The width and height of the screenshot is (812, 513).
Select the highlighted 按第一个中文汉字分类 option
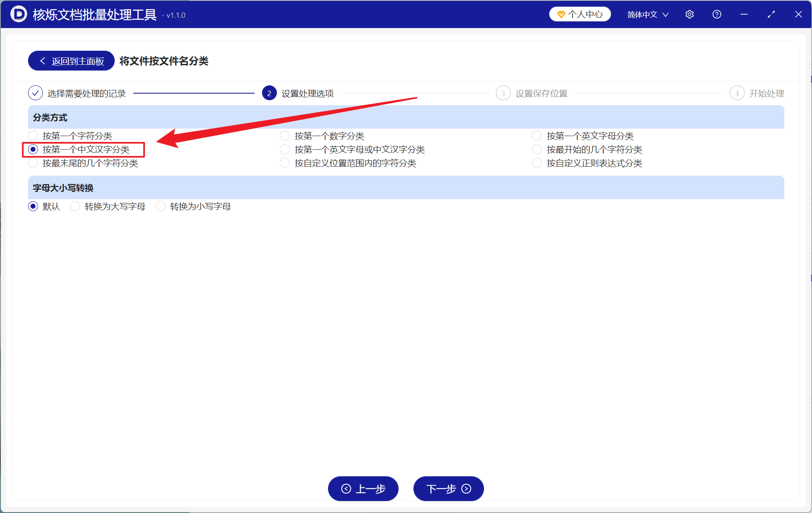point(33,149)
